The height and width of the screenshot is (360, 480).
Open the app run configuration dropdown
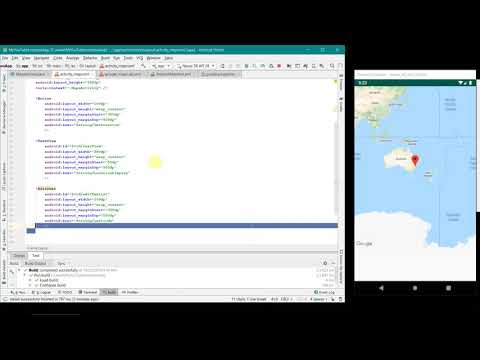(x=161, y=66)
